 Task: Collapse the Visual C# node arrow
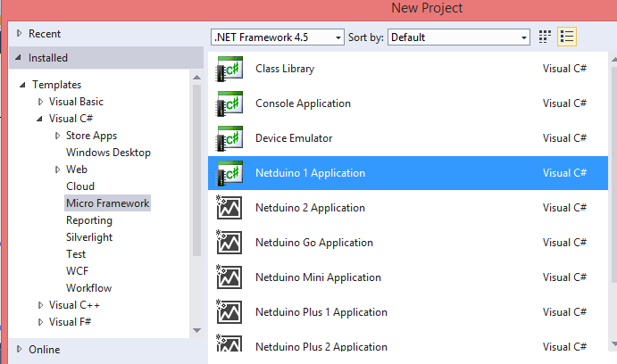39,119
